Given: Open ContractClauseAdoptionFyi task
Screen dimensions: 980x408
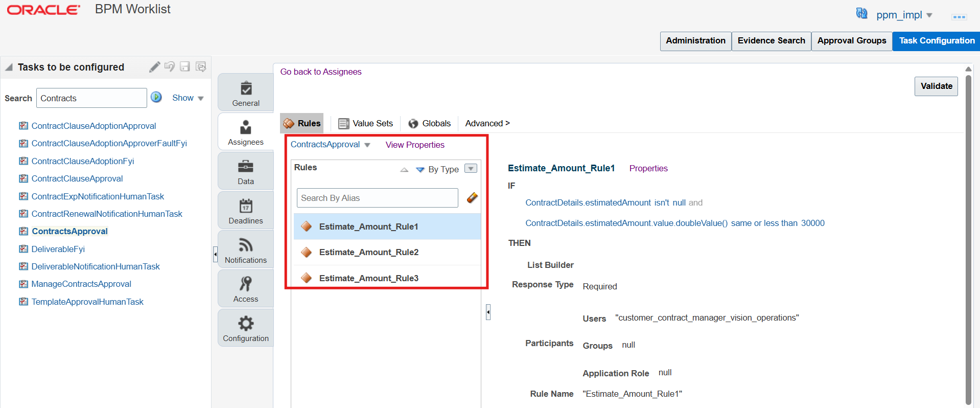Looking at the screenshot, I should pyautogui.click(x=83, y=161).
